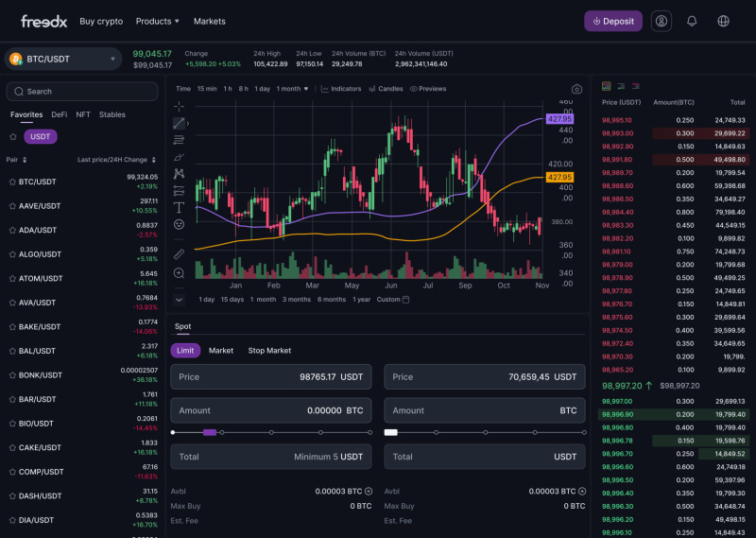
Task: Open the Indicators menu
Action: pyautogui.click(x=341, y=89)
